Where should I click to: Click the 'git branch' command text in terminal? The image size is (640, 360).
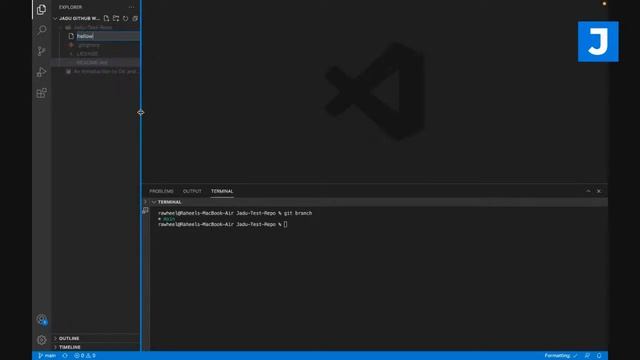(x=298, y=213)
